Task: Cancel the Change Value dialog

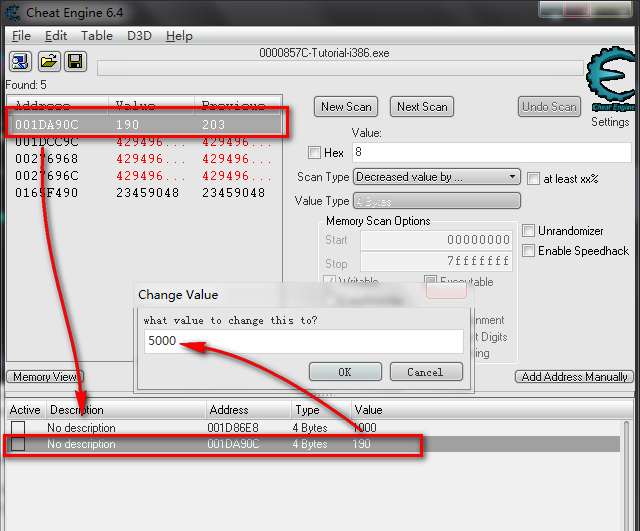Action: [x=426, y=372]
